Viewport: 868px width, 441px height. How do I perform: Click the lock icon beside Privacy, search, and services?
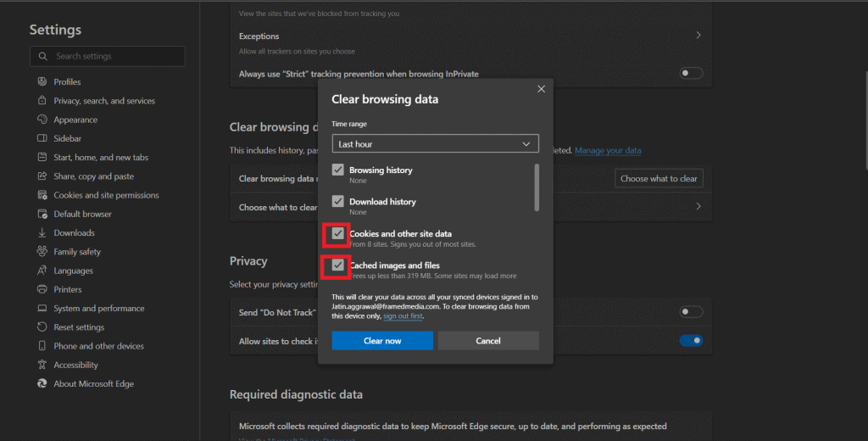point(42,100)
